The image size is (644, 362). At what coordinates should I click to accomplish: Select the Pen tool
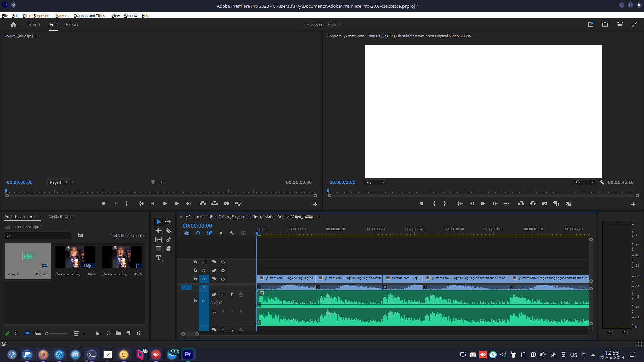168,240
